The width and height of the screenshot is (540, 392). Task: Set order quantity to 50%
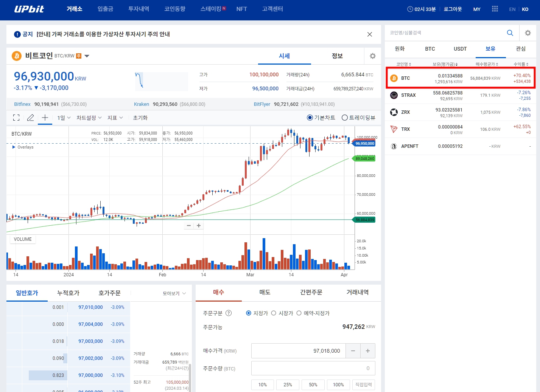click(x=313, y=385)
